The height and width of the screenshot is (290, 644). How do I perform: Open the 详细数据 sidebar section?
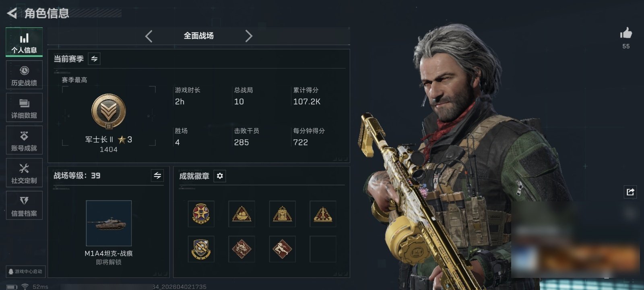tap(24, 108)
